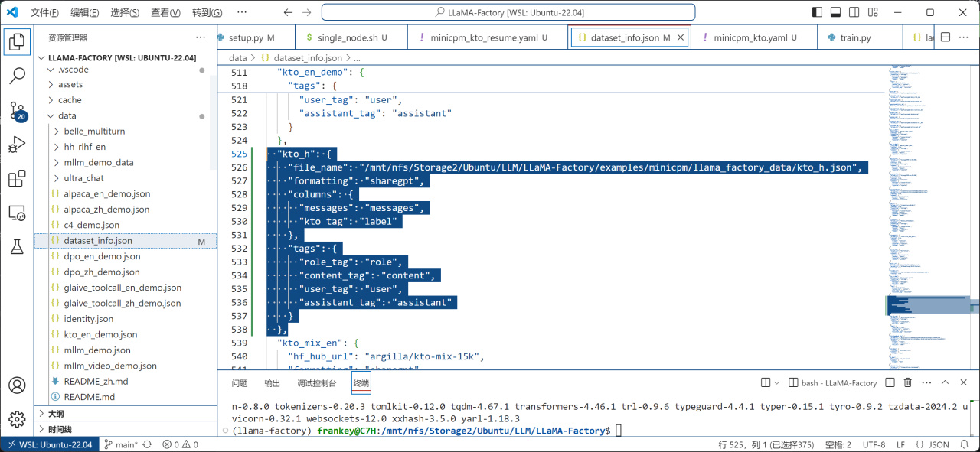Click the main* branch in status bar
Viewport: 980px width, 452px height.
[121, 444]
